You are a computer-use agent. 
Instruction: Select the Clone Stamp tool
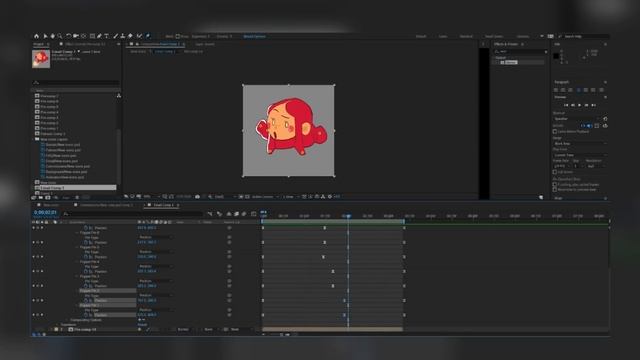pyautogui.click(x=122, y=36)
